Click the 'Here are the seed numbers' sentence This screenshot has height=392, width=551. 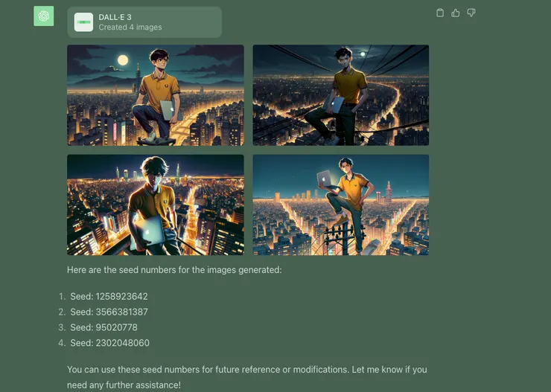tap(174, 270)
